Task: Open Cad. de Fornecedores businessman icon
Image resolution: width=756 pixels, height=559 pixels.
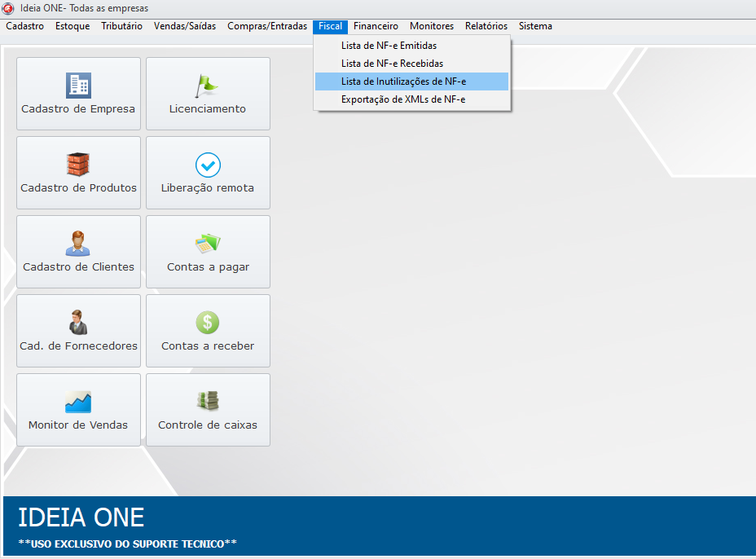Action: pos(78,323)
